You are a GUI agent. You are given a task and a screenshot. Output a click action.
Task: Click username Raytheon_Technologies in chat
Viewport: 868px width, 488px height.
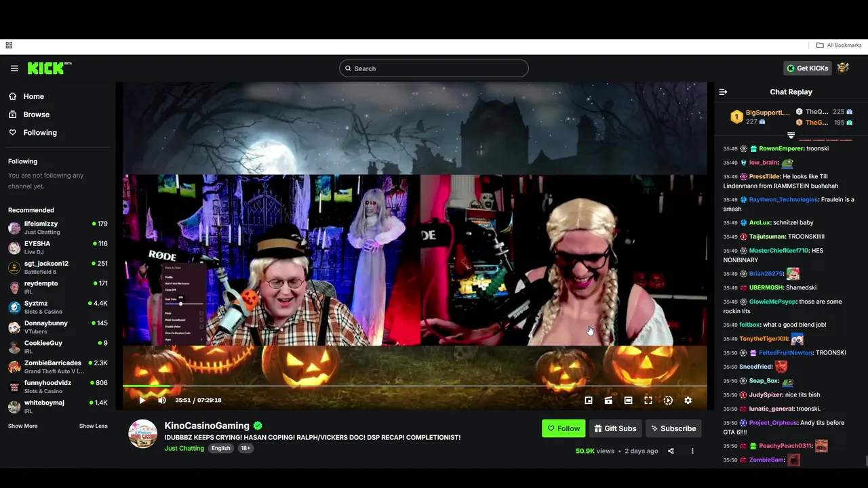(x=783, y=199)
